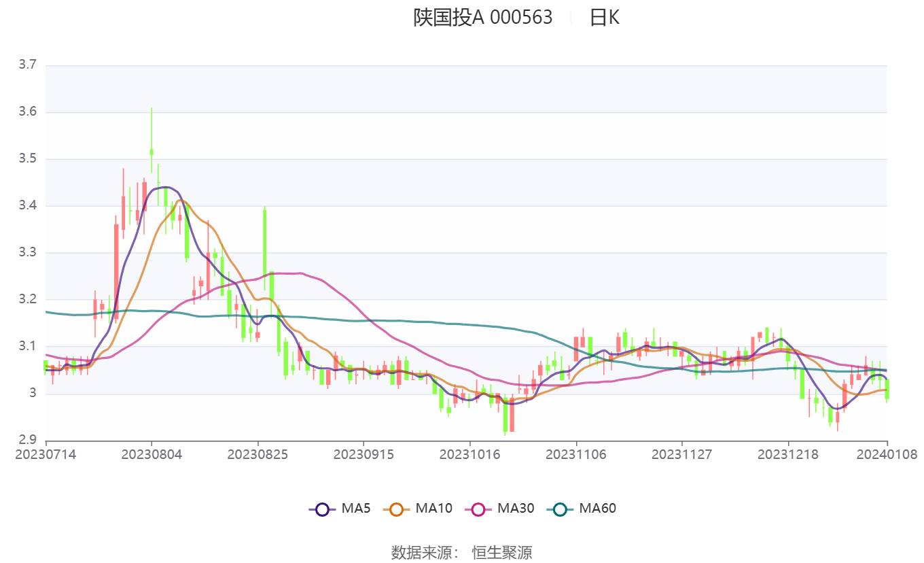Click the tallest green candlestick peak near 3.6

(152, 140)
